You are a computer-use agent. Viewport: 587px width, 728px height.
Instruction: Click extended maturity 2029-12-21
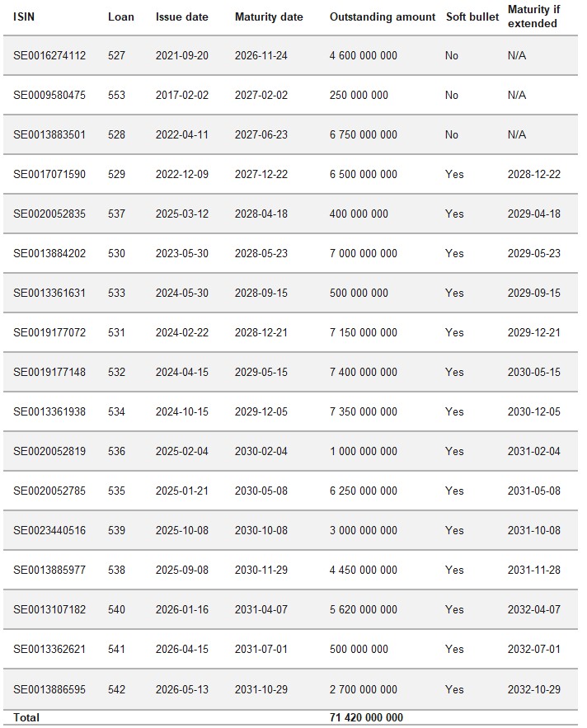tap(533, 332)
